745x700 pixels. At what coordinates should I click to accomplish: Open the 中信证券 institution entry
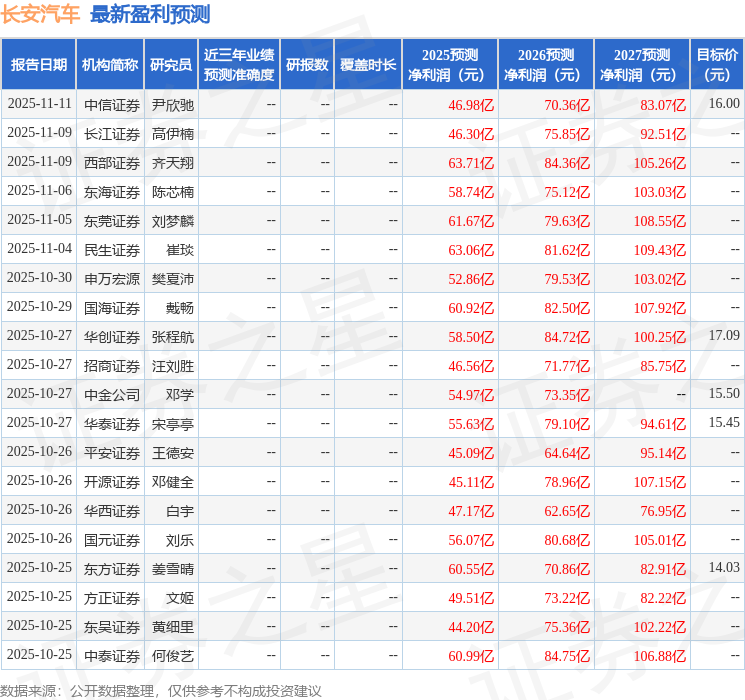112,104
